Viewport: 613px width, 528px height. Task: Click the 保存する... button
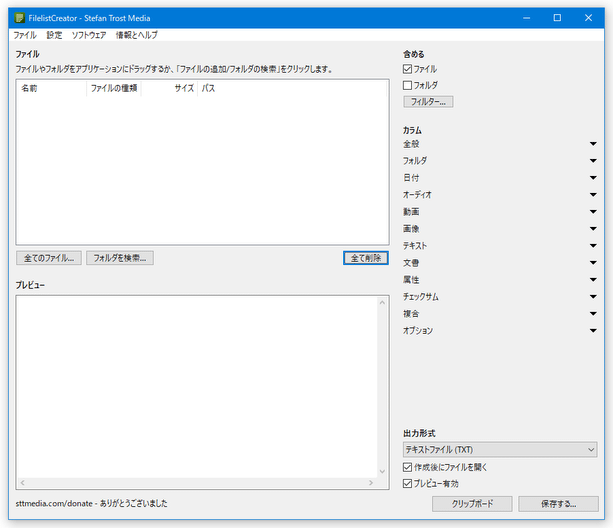tap(558, 504)
